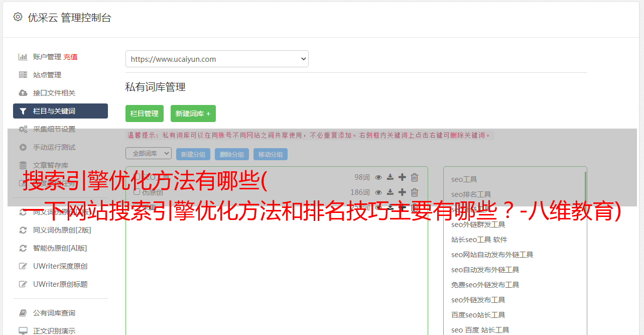Image resolution: width=644 pixels, height=335 pixels.
Task: Click the edit icon for UWriter深度原创
Action: coord(23,266)
